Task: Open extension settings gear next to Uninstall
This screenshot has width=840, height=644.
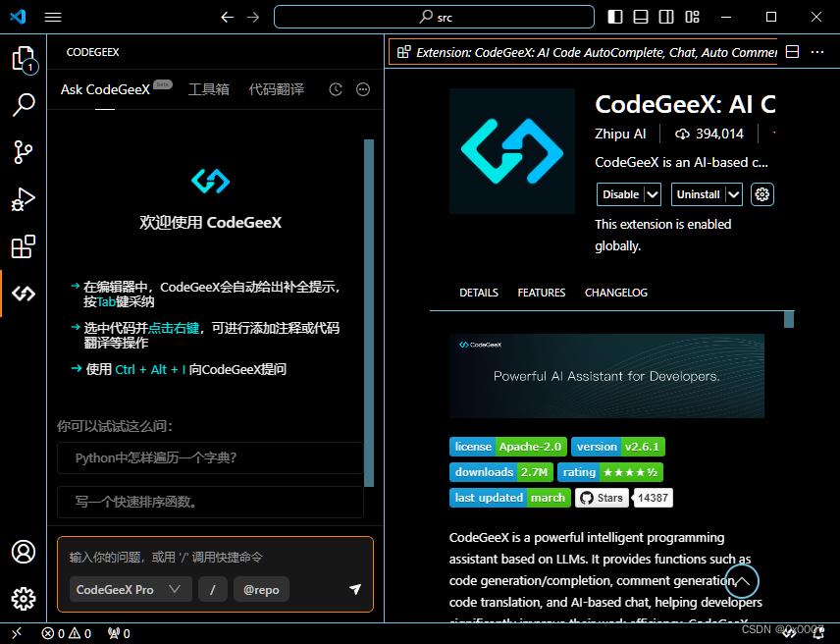Action: [762, 194]
